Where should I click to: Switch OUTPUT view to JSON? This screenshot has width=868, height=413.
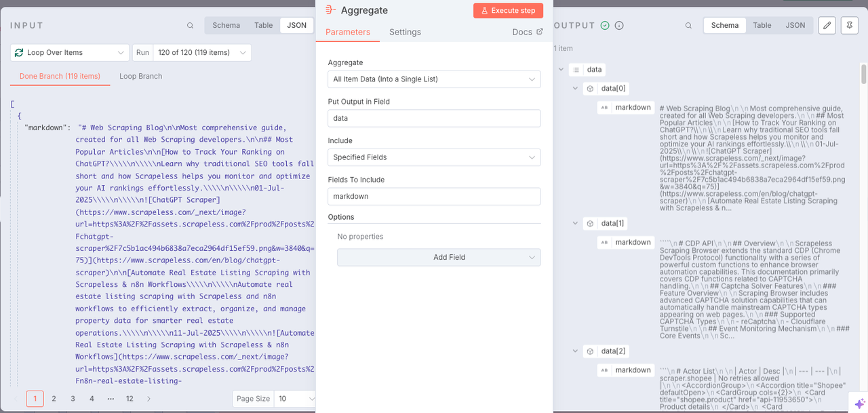(x=795, y=25)
